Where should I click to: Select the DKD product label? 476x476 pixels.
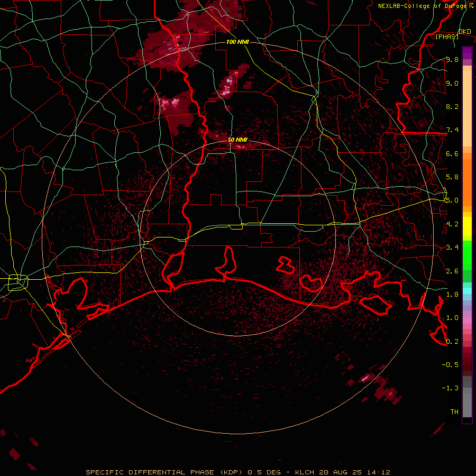click(464, 32)
